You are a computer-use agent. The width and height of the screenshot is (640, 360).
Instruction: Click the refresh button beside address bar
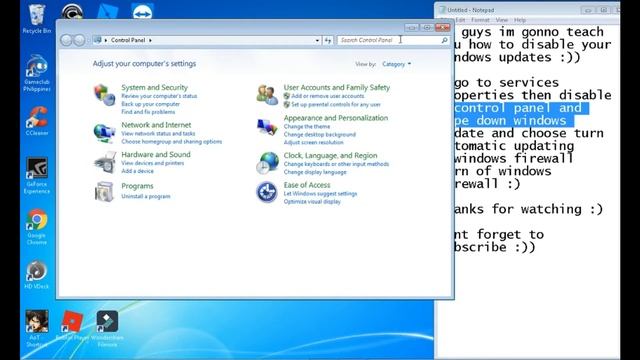[328, 40]
